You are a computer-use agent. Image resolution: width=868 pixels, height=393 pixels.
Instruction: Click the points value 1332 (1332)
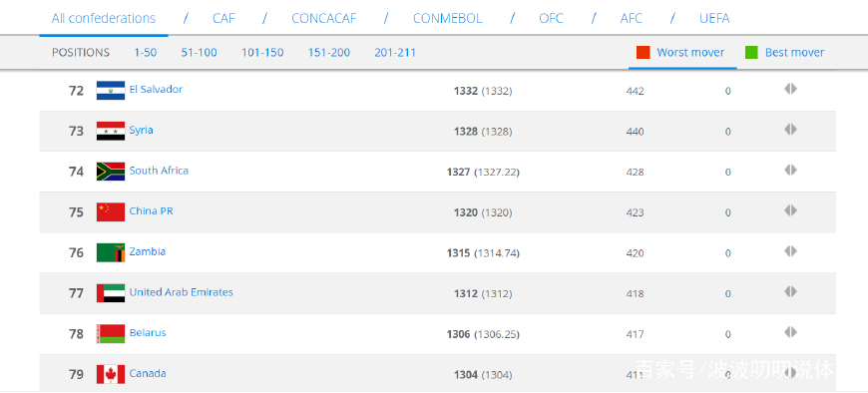click(x=483, y=92)
